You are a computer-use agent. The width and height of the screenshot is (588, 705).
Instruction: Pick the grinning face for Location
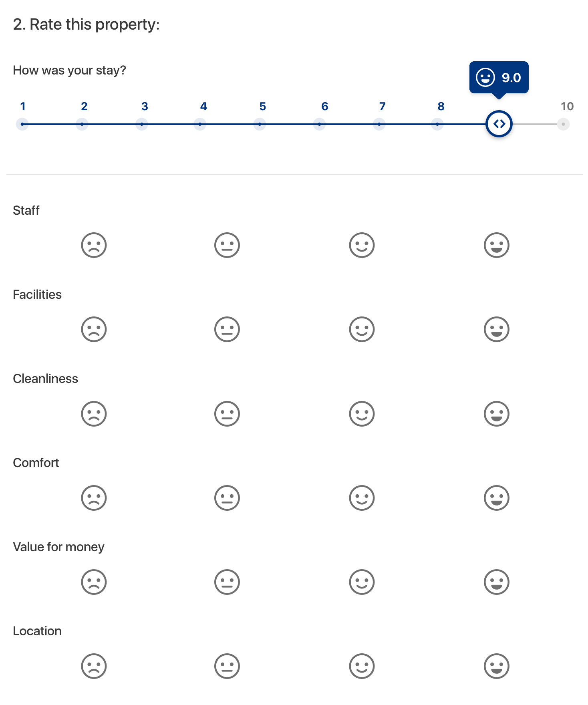click(497, 666)
